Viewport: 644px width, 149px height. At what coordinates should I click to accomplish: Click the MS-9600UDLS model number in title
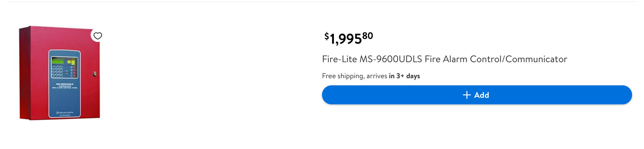(391, 59)
